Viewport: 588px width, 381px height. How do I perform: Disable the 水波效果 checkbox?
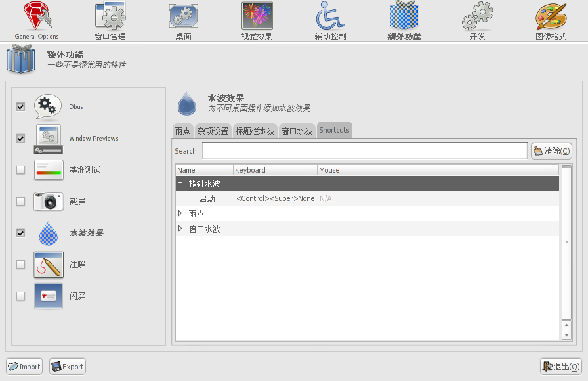(20, 233)
